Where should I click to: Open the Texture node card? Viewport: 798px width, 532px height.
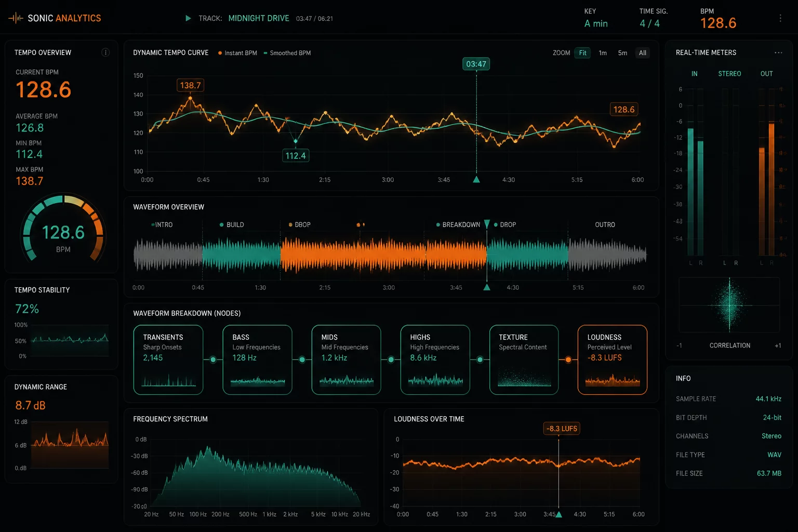click(x=524, y=360)
